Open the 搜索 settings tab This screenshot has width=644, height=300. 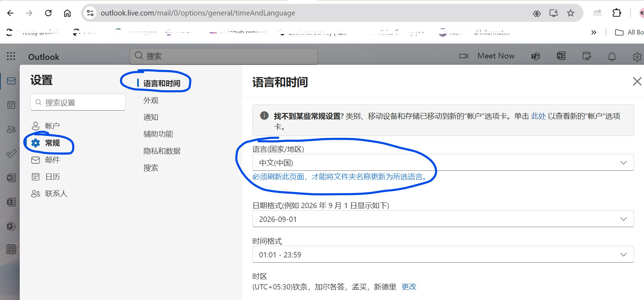pyautogui.click(x=151, y=168)
